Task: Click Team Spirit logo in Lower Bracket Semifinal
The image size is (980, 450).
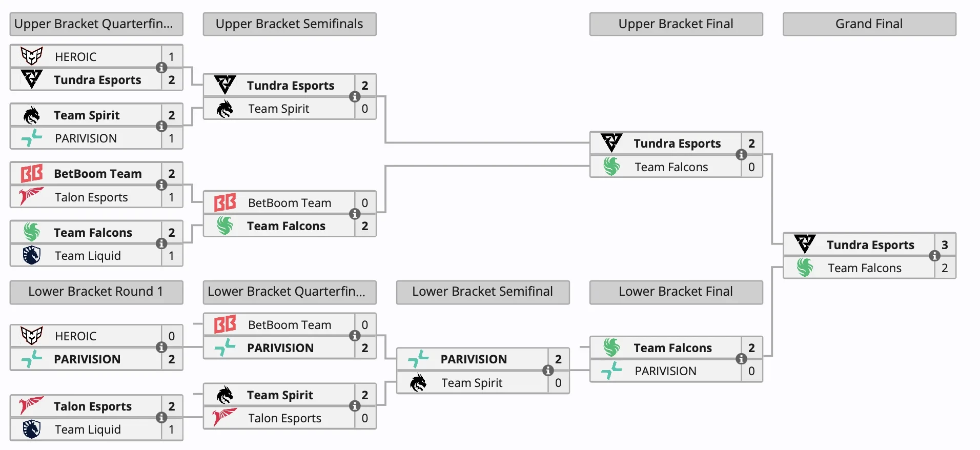Action: (x=418, y=382)
